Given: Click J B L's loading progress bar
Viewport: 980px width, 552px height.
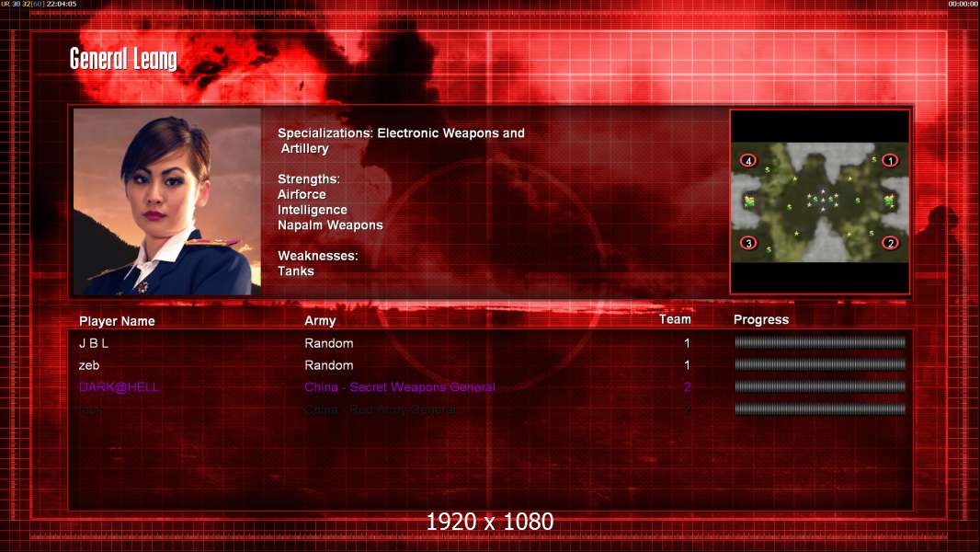Looking at the screenshot, I should 820,342.
